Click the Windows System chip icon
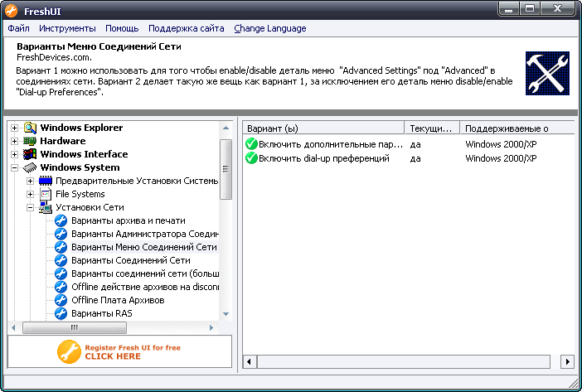The image size is (582, 392). tap(30, 167)
